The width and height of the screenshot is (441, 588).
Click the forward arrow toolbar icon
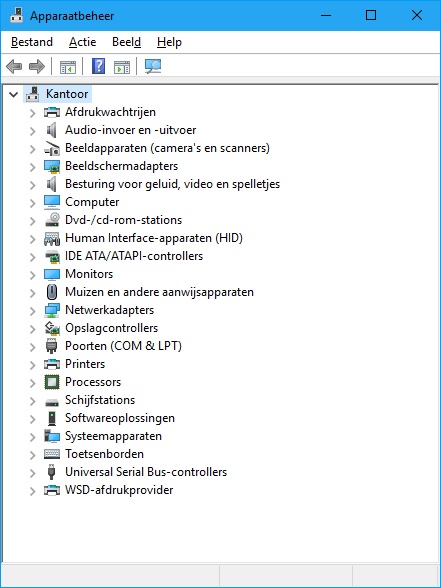coord(37,67)
